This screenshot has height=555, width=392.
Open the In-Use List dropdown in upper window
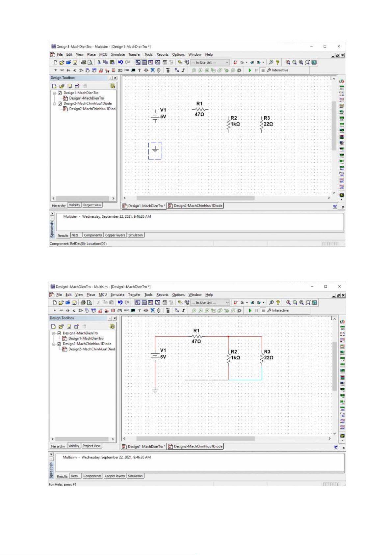pyautogui.click(x=227, y=62)
